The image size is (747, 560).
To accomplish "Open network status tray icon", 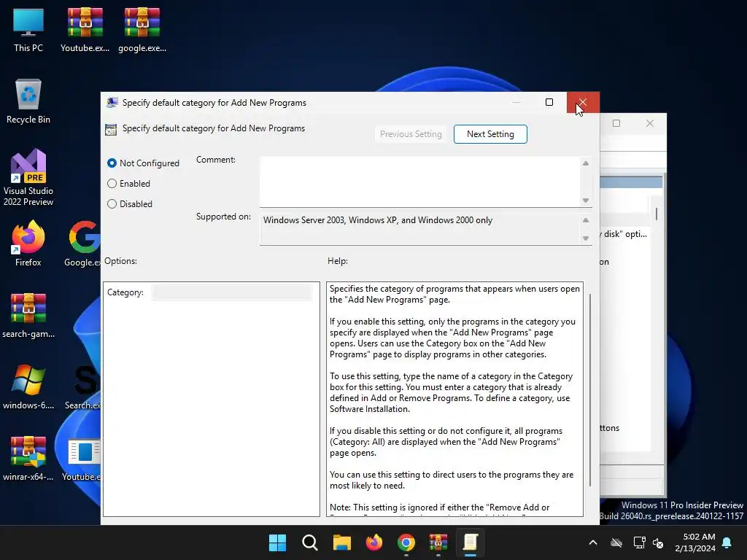I will click(639, 542).
